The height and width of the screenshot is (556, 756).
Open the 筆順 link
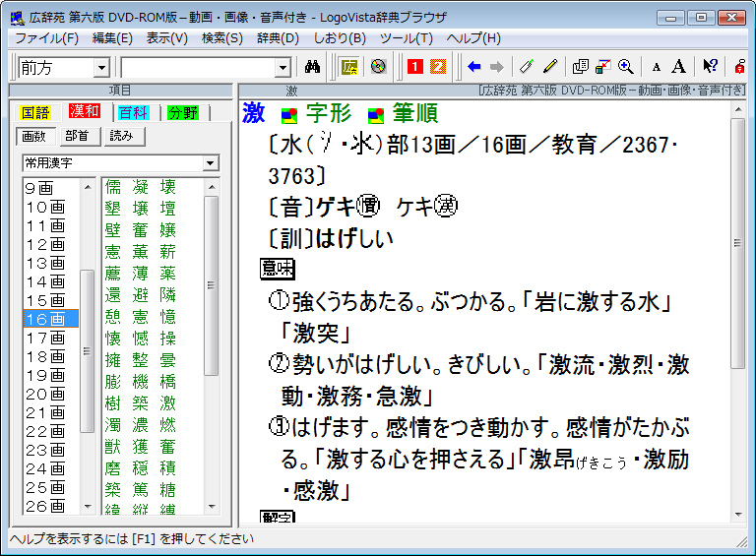pyautogui.click(x=415, y=114)
